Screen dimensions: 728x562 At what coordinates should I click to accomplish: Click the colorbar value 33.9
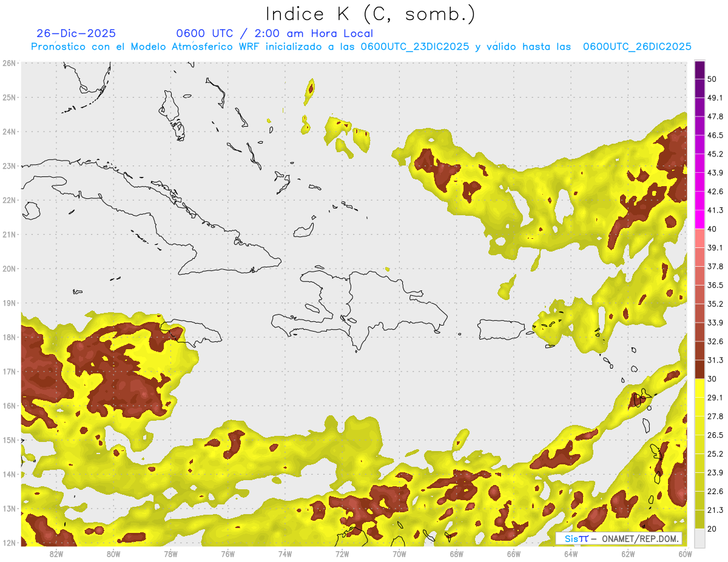(715, 323)
